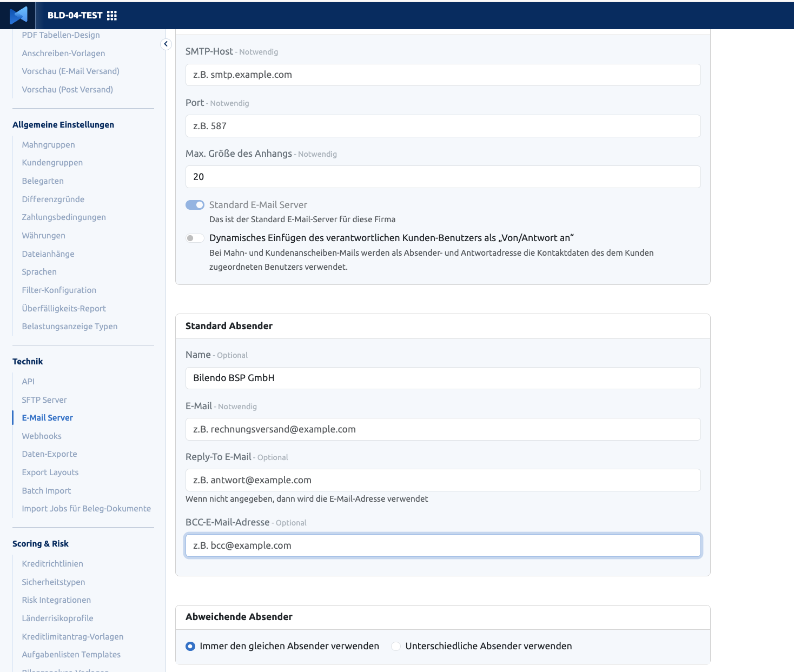
Task: Open Import Jobs für Beleg-Dokumente
Action: point(86,509)
